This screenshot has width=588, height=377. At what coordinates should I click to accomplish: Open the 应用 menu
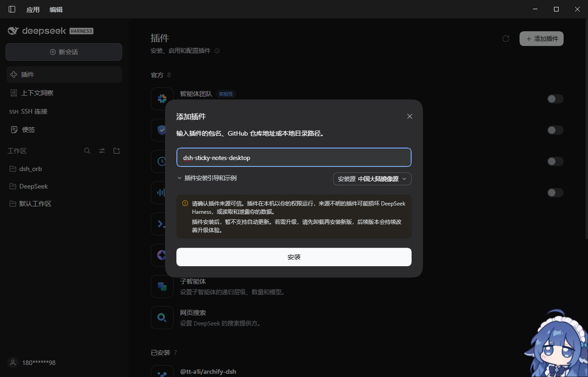(33, 9)
